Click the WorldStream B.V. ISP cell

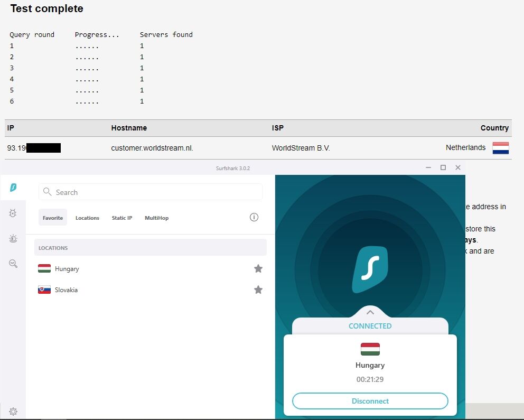coord(301,148)
